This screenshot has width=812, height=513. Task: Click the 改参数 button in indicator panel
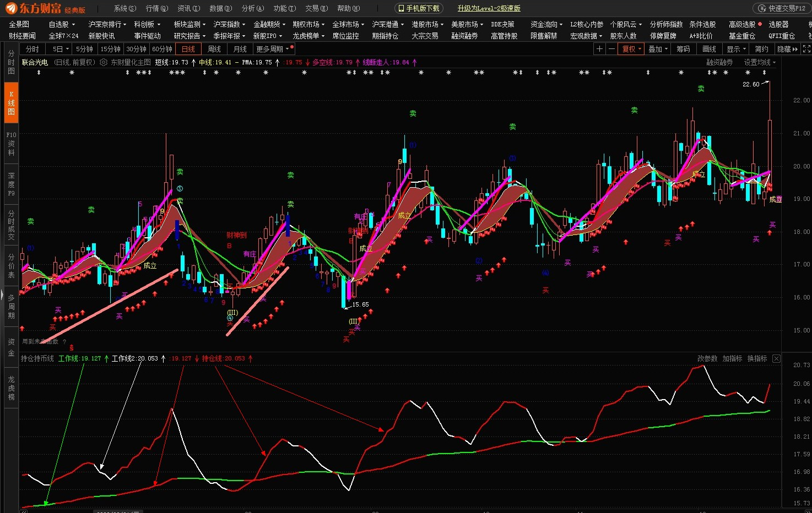coord(707,358)
